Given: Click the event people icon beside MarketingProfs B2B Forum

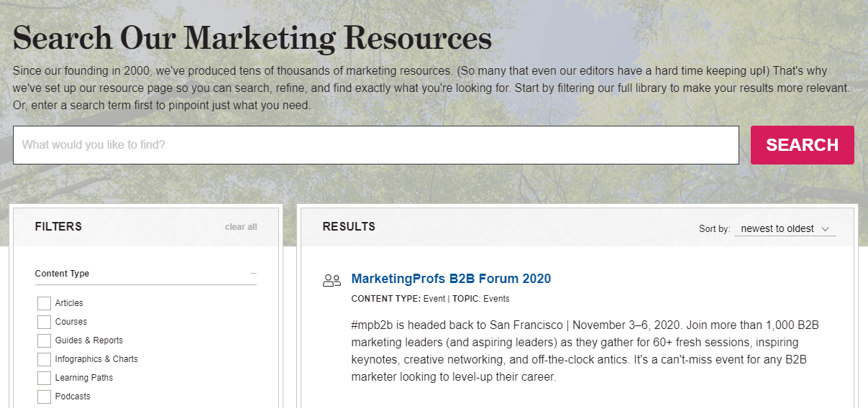Looking at the screenshot, I should pyautogui.click(x=332, y=281).
